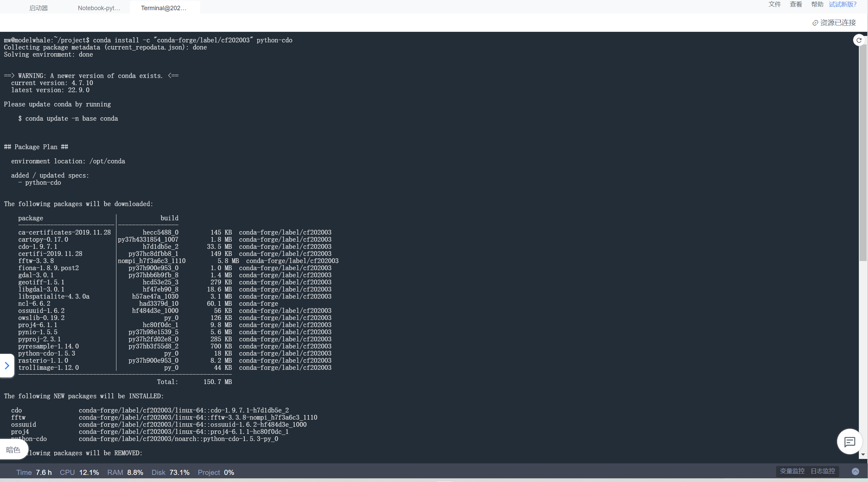Viewport: 868px width, 482px height.
Task: Click the scrollbar down arrow triangle
Action: click(x=863, y=455)
